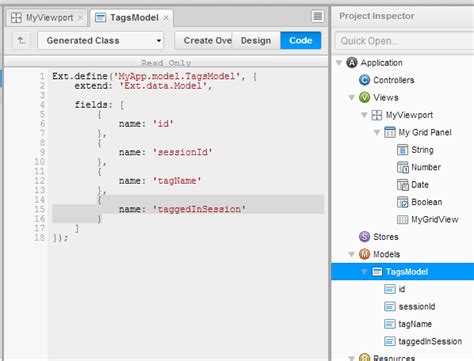Click the Models node icon
This screenshot has width=474, height=361.
(364, 254)
